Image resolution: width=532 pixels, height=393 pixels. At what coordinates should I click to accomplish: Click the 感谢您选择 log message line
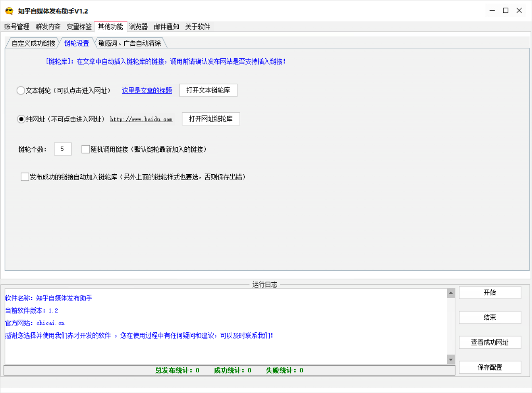(139, 336)
